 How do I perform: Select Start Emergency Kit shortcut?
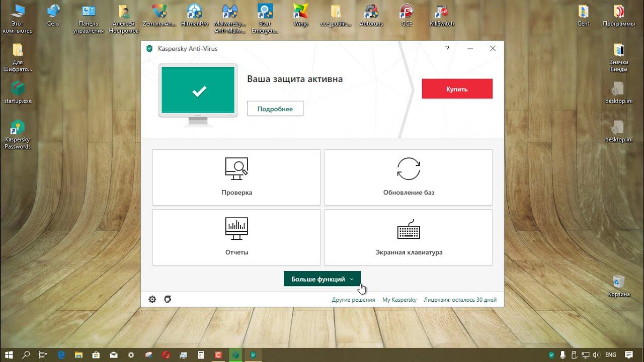(x=265, y=19)
